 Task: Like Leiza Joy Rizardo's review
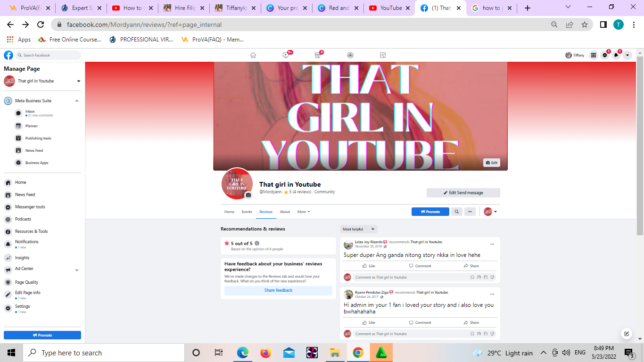coord(369,266)
